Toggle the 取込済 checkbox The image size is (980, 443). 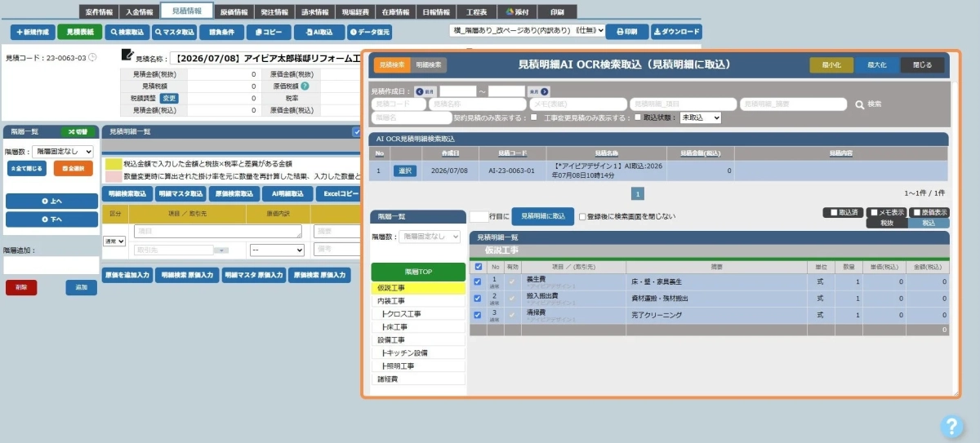point(834,212)
